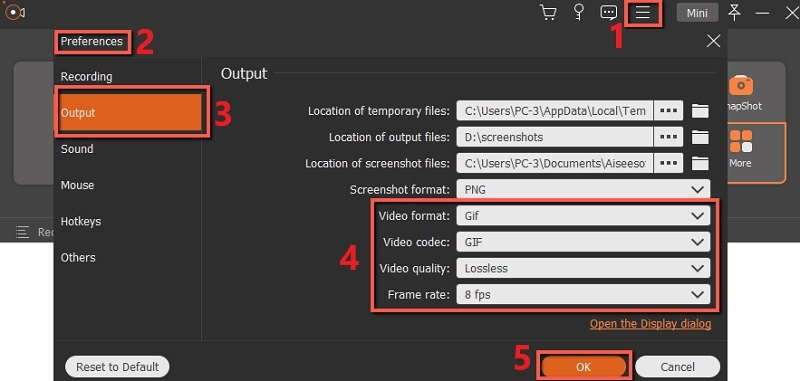This screenshot has height=381, width=800.
Task: Switch to Mini mode
Action: tap(697, 13)
